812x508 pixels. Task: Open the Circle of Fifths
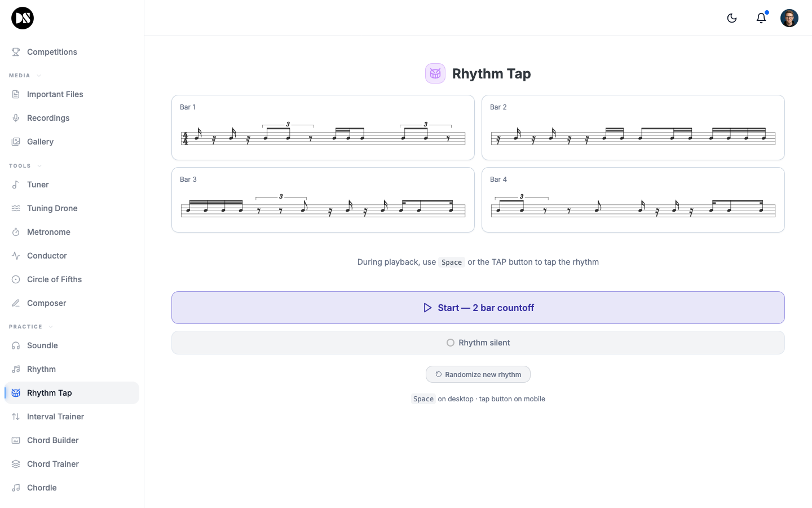[x=54, y=279]
